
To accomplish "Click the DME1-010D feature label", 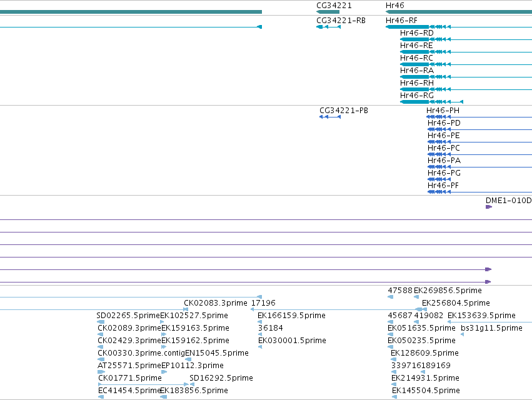I will tap(509, 201).
